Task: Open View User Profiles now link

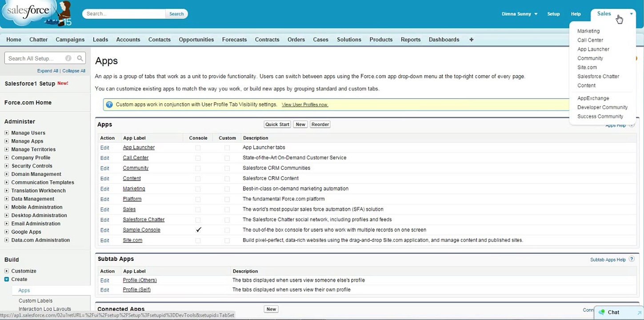Action: point(305,105)
